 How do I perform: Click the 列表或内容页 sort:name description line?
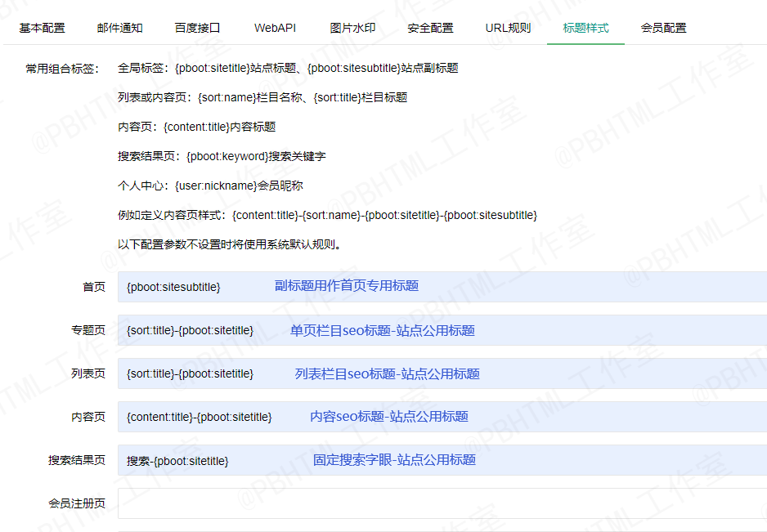262,97
